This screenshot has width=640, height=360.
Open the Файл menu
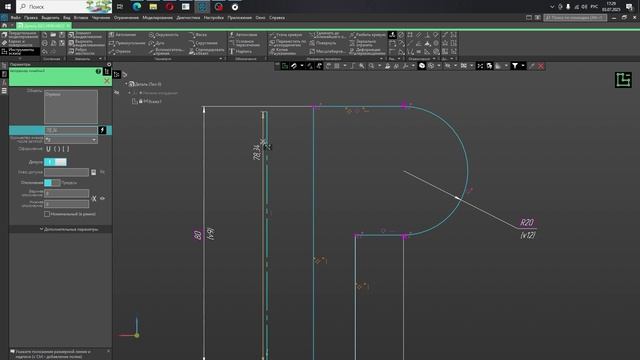tap(16, 18)
